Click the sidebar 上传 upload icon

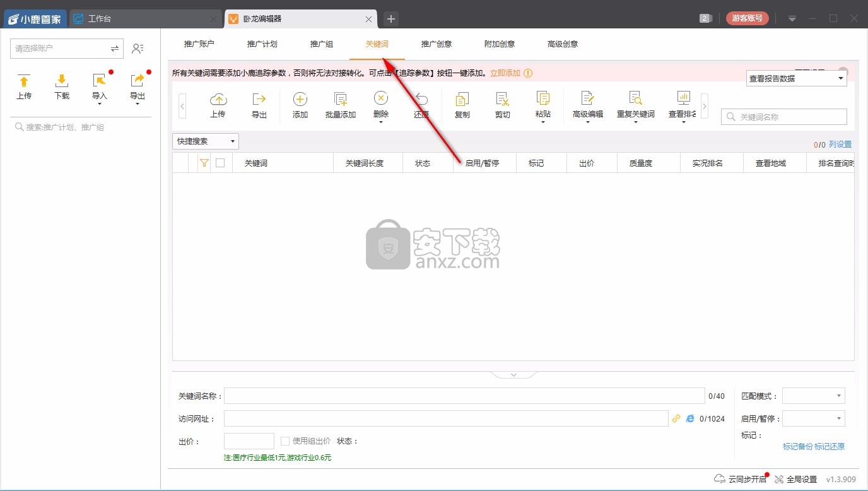coord(24,81)
